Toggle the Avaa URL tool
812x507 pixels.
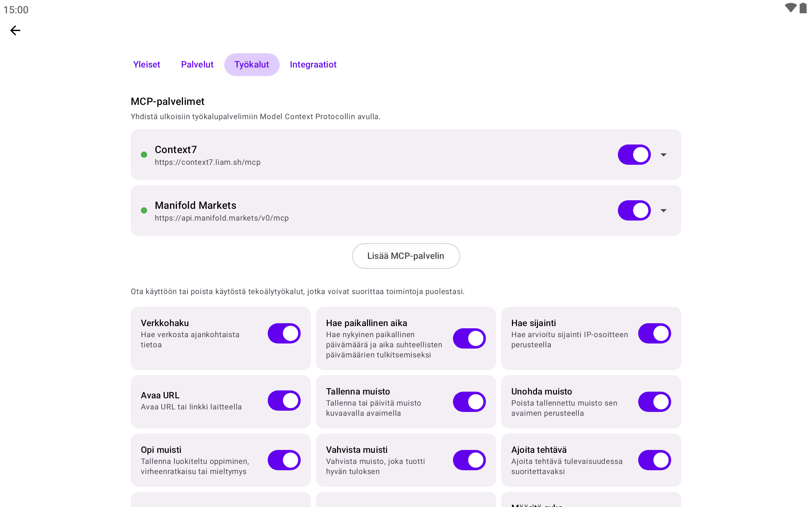click(284, 400)
